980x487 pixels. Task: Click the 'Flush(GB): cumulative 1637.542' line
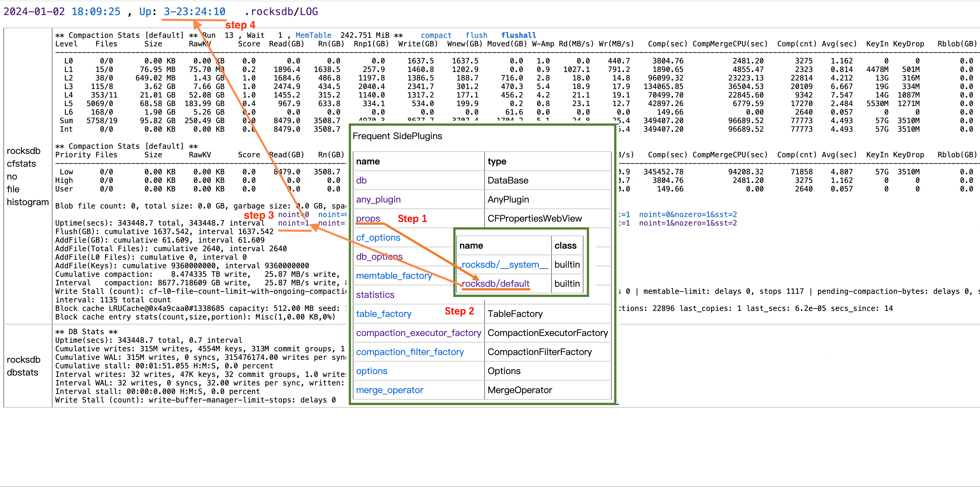click(x=164, y=232)
